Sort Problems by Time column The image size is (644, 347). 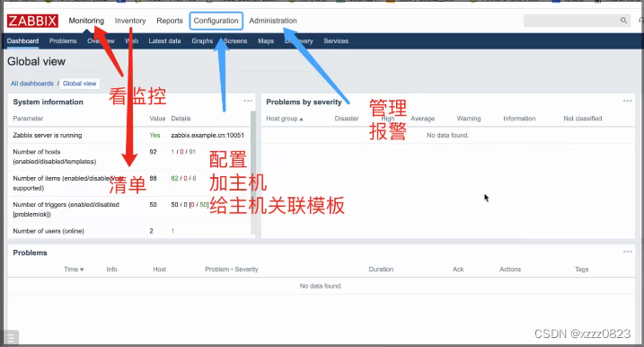pos(74,270)
